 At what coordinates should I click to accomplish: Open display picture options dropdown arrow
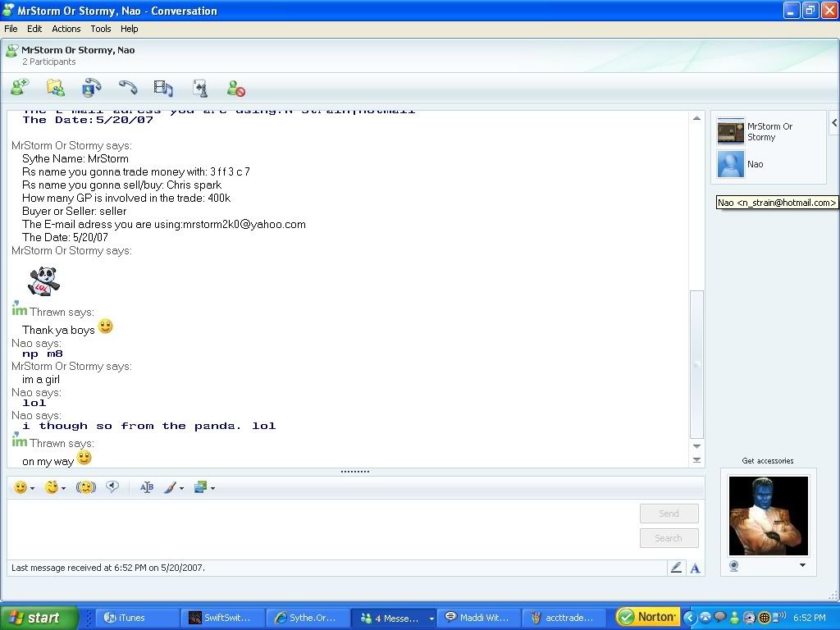tap(802, 565)
